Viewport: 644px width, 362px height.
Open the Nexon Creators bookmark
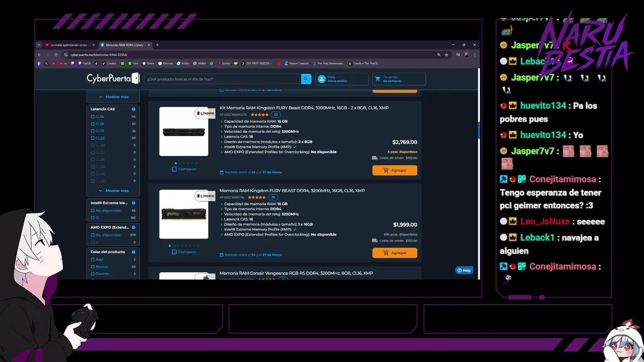pyautogui.click(x=296, y=63)
